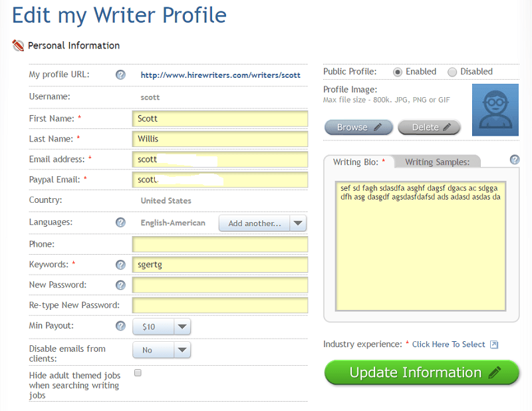
Task: Open the Add another languages dropdown
Action: tap(262, 223)
